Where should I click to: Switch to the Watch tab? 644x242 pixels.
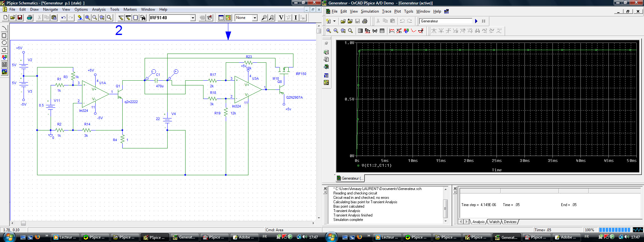pos(494,222)
